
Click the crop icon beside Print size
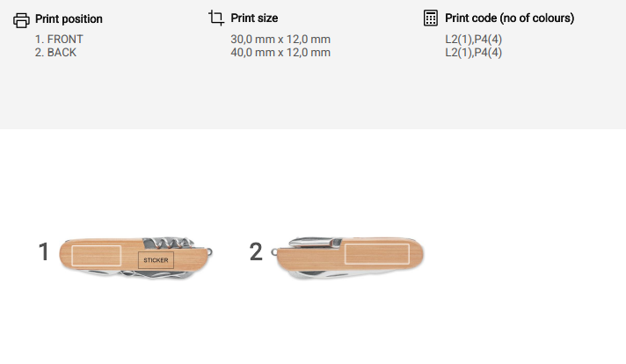point(216,18)
